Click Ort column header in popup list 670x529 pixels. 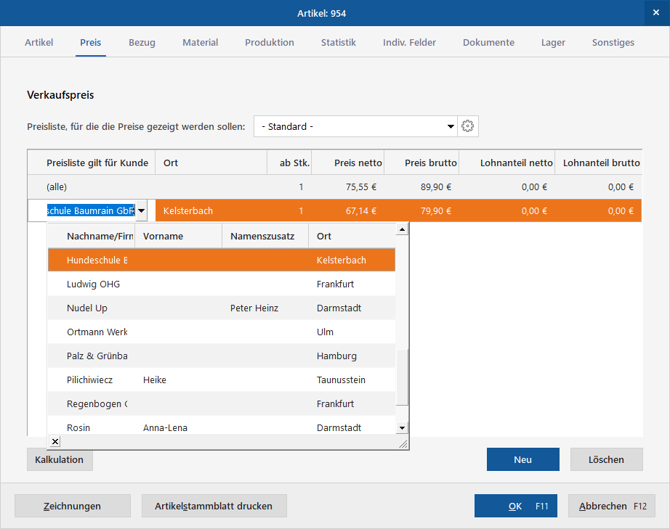[352, 236]
